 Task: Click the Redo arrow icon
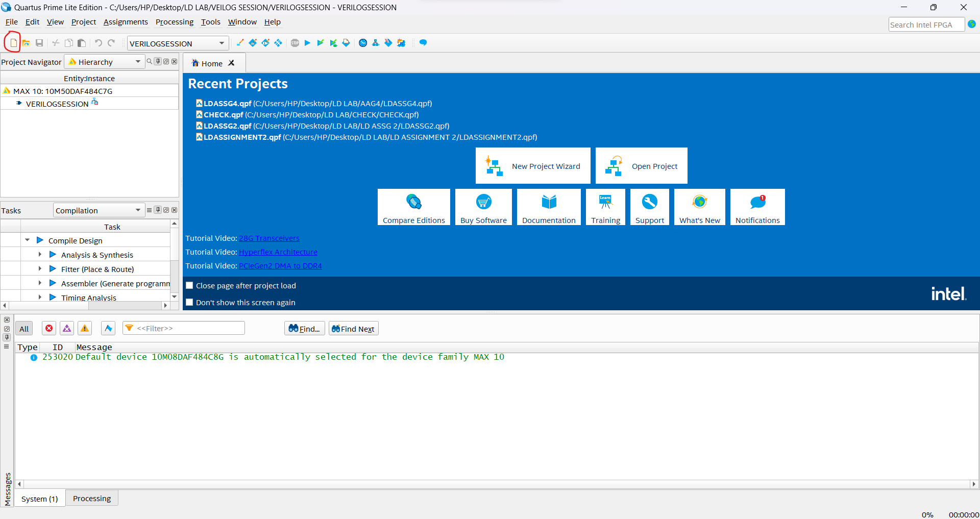coord(111,43)
